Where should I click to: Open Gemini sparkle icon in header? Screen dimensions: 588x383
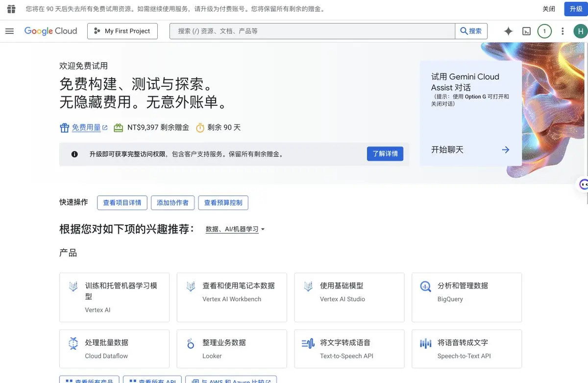[509, 31]
